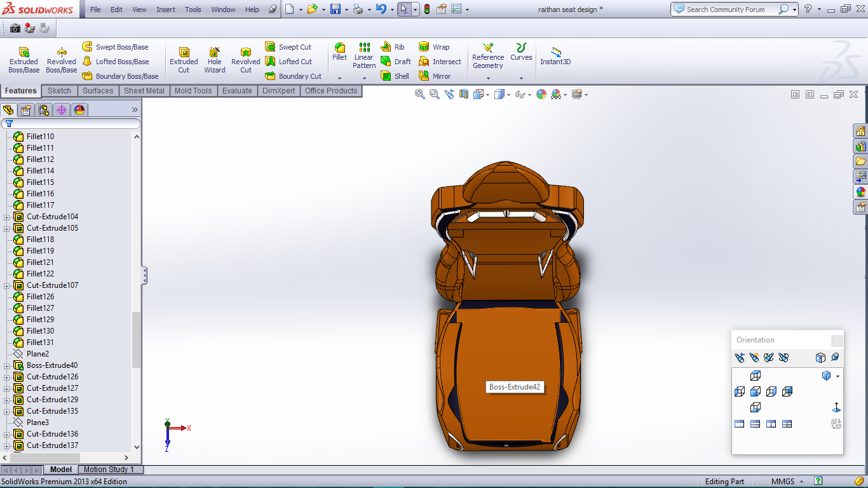Viewport: 868px width, 488px height.
Task: Click the Fillet tool icon
Action: (x=340, y=51)
